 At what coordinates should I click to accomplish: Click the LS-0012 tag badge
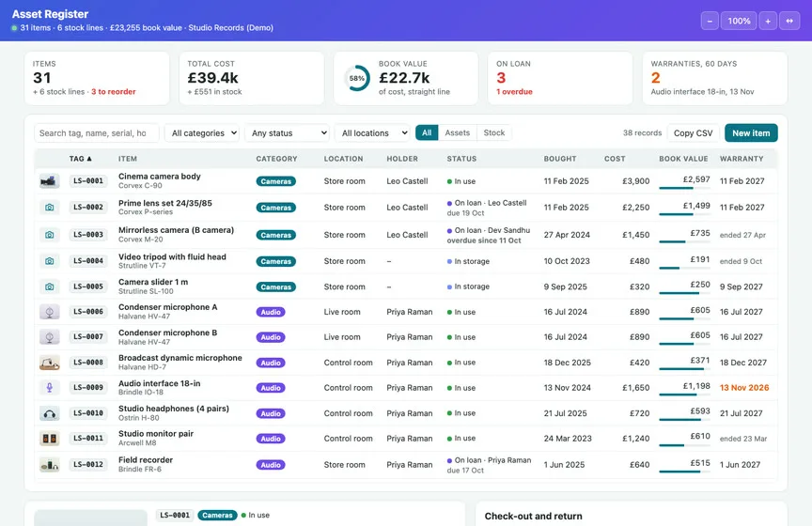[88, 464]
